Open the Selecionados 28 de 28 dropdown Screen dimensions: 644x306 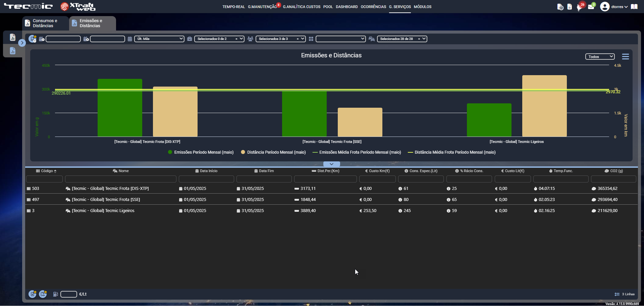click(402, 39)
